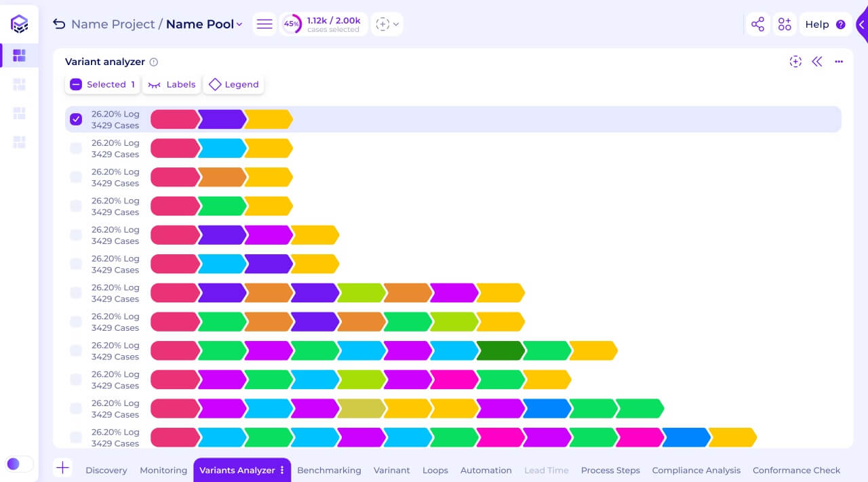
Task: Open the Name Pool dropdown in the breadcrumb
Action: click(x=238, y=24)
